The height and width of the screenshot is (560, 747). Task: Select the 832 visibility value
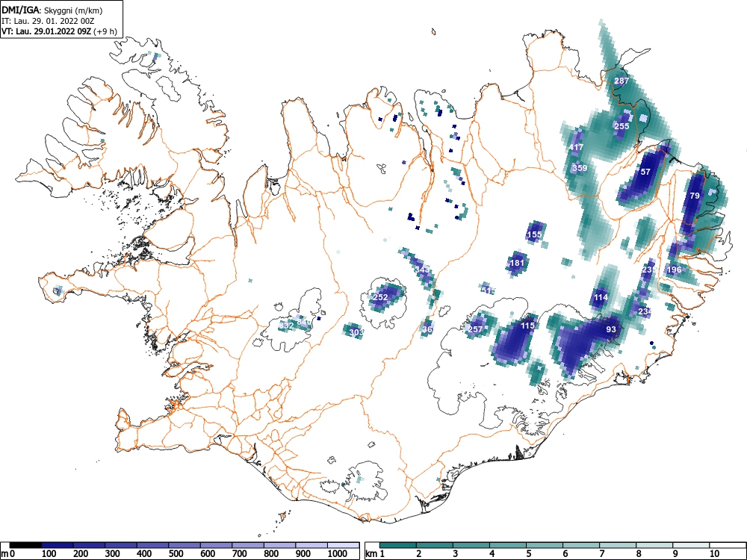[286, 326]
